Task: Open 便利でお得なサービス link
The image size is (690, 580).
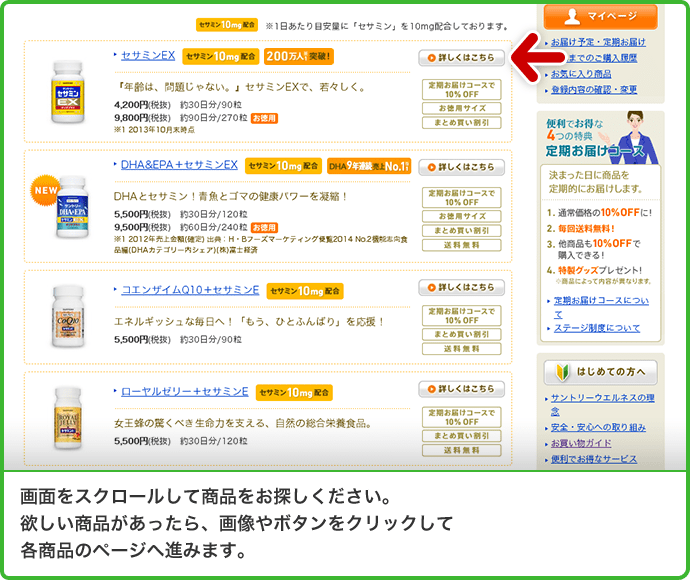Action: [594, 459]
